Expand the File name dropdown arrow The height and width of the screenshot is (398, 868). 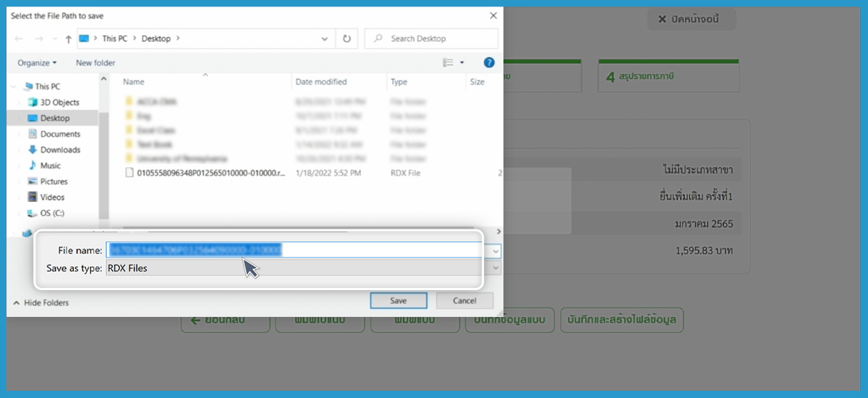(x=495, y=250)
